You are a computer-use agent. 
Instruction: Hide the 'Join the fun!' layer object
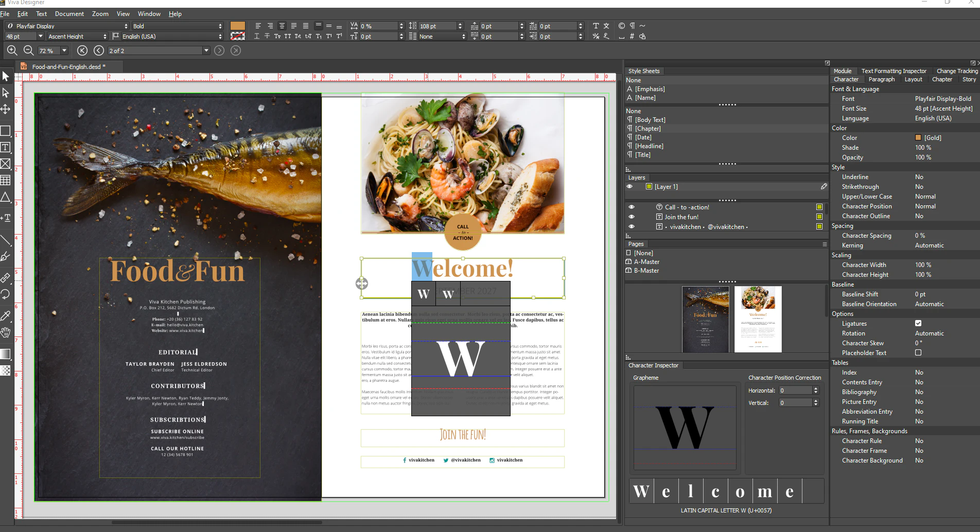tap(632, 217)
